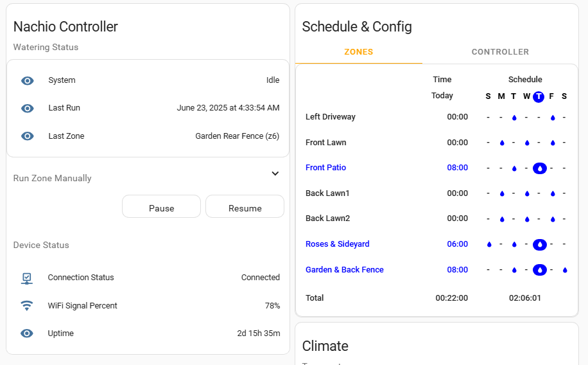This screenshot has height=365, width=588.
Task: Click Left Driveway Tuesday water drop
Action: coord(514,118)
